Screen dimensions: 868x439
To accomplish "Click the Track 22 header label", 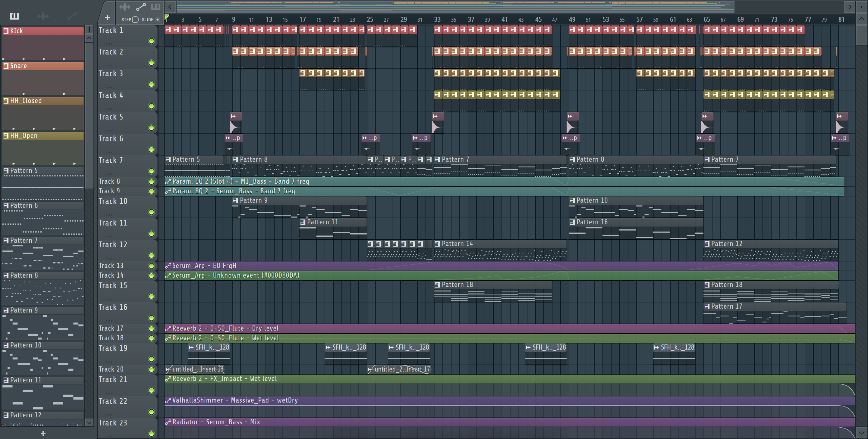I will 113,401.
